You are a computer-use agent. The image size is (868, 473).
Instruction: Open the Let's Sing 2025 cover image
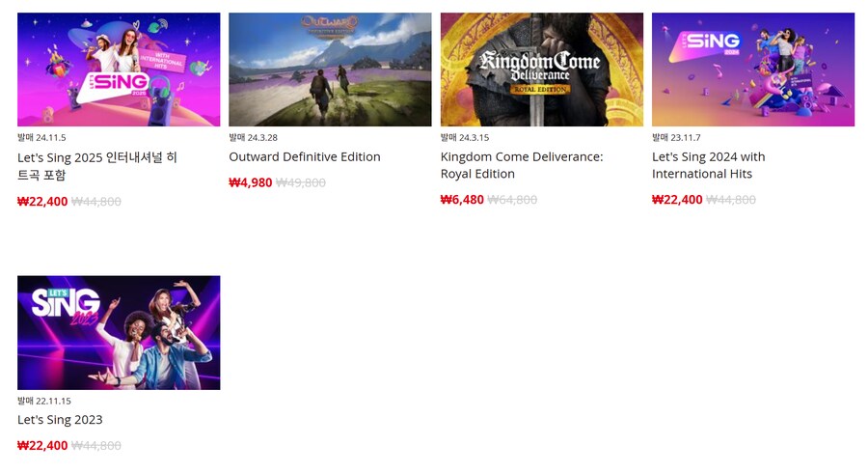click(x=119, y=70)
